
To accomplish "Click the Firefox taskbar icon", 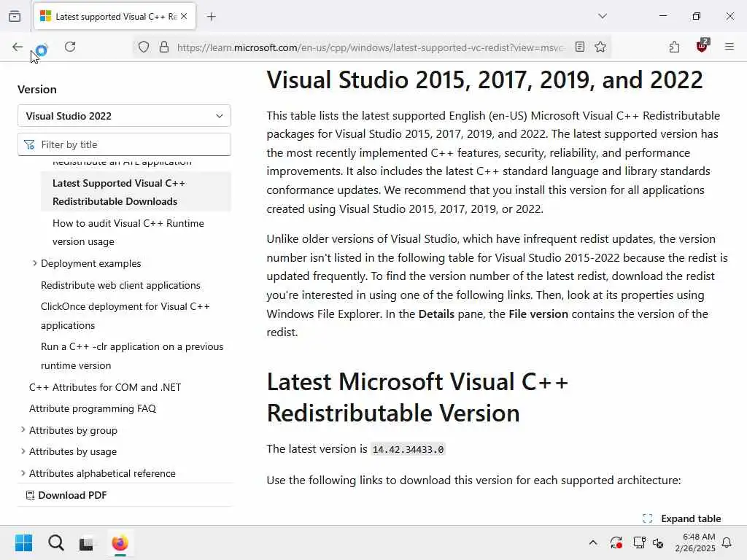I will [x=120, y=542].
